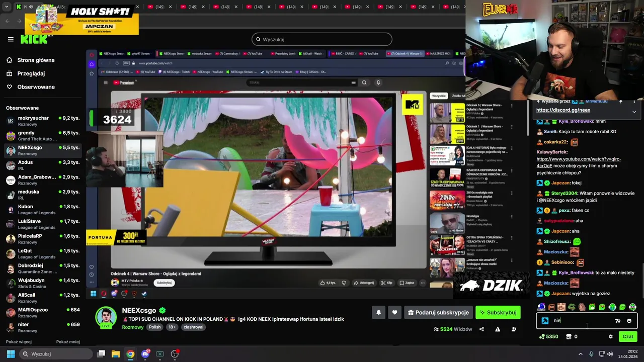The height and width of the screenshot is (362, 644).
Task: Click the sub badge icon in chat input
Action: (545, 321)
